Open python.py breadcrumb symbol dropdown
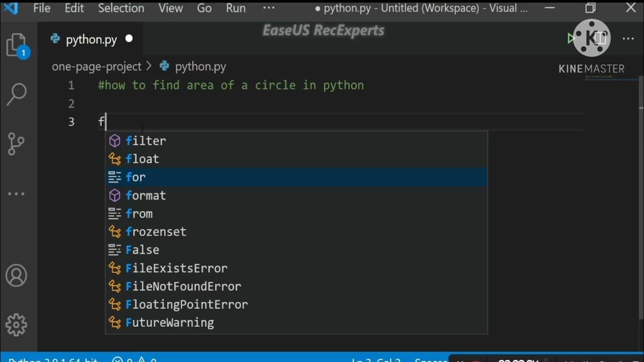 coord(200,66)
